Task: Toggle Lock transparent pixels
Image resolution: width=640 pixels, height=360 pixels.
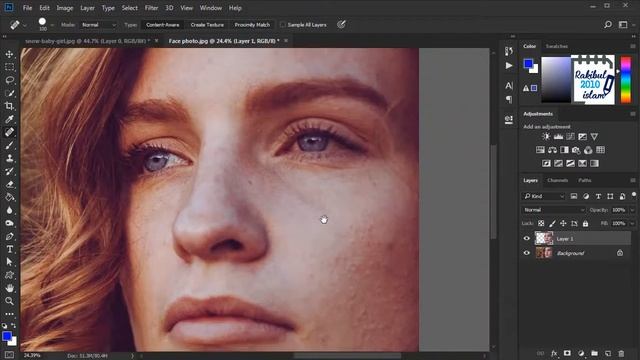Action: (541, 223)
